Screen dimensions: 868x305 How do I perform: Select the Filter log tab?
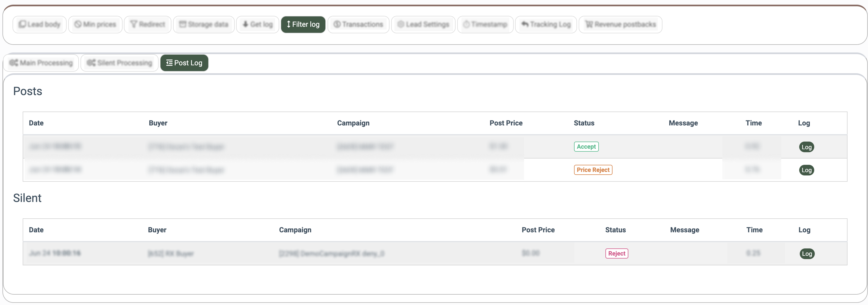[x=303, y=24]
